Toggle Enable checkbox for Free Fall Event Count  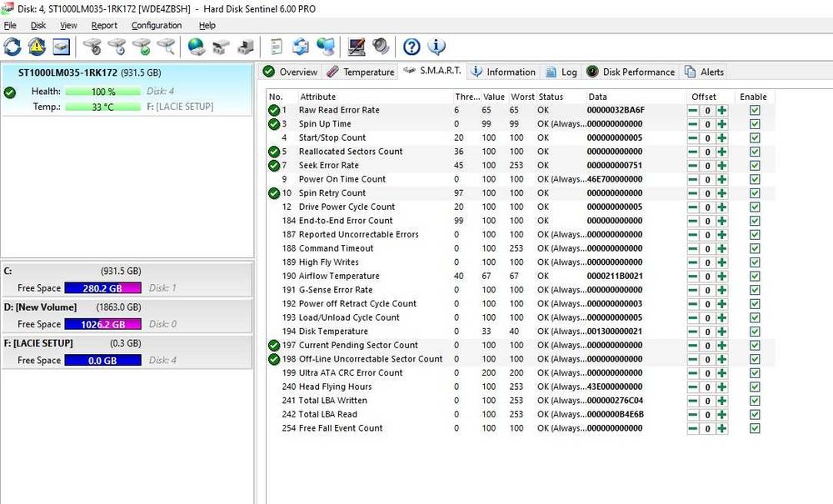[x=755, y=428]
